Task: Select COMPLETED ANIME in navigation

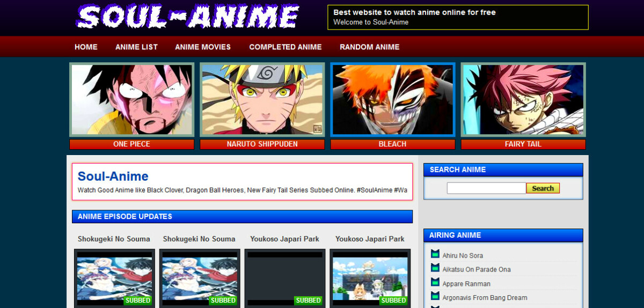Action: pyautogui.click(x=286, y=47)
